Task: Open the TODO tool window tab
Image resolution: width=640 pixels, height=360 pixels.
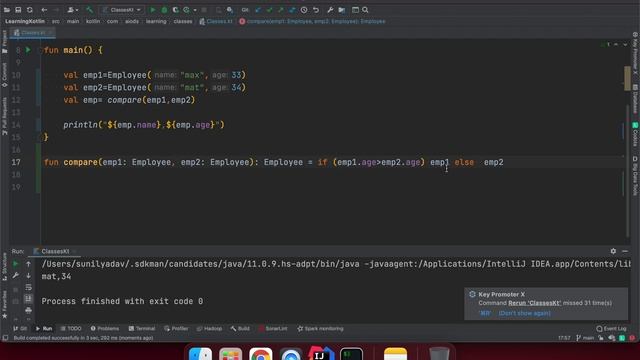Action: point(71,329)
